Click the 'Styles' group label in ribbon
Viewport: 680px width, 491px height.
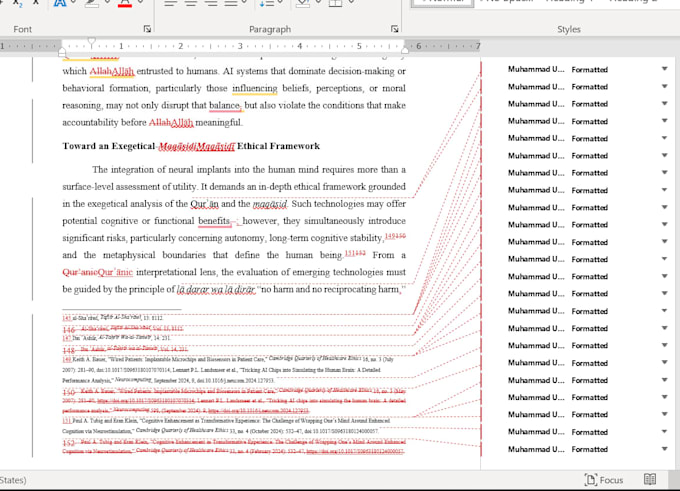(569, 29)
